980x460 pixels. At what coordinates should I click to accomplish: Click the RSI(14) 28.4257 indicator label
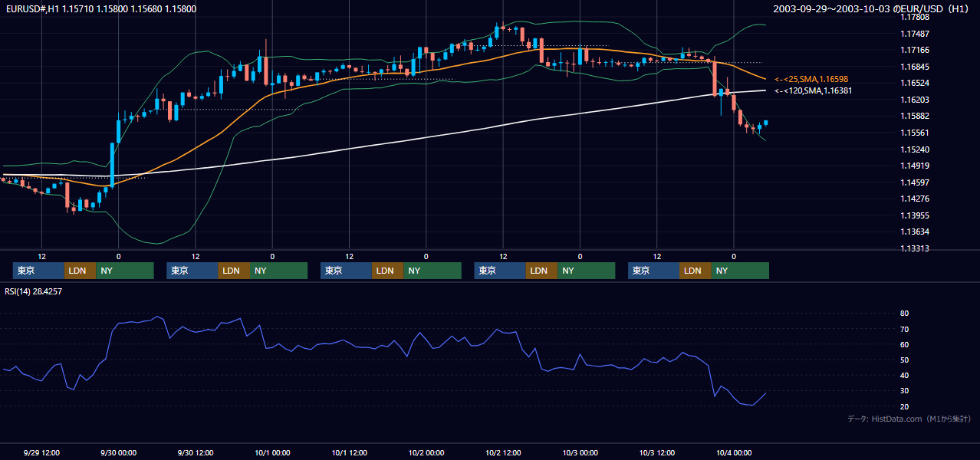pyautogui.click(x=34, y=291)
